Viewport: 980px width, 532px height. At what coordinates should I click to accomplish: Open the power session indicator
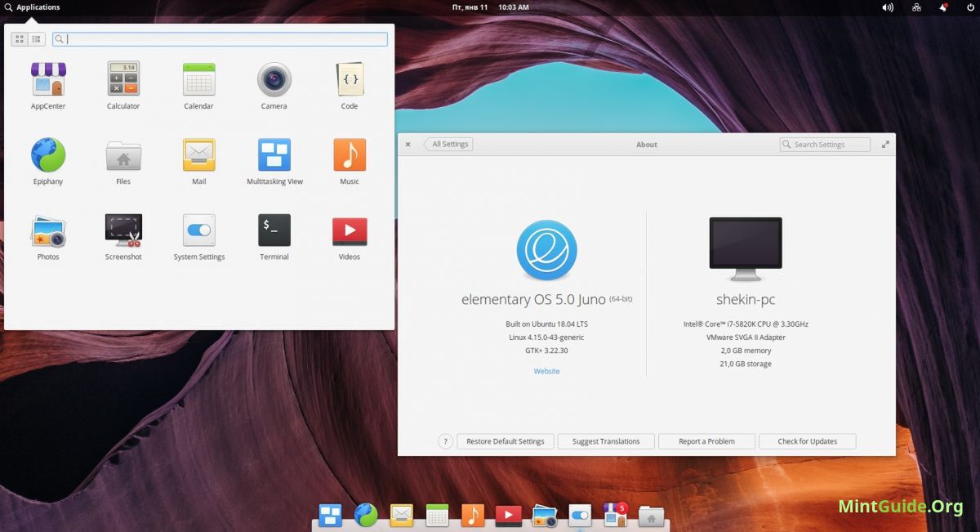coord(970,7)
